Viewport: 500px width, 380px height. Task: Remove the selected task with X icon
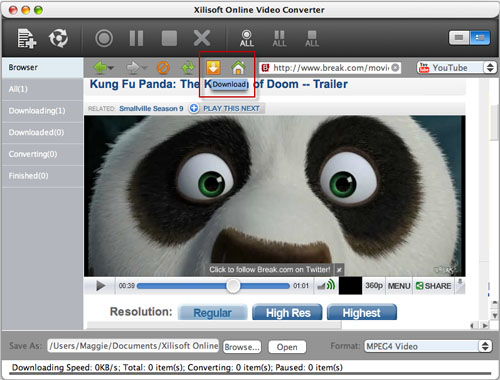(x=202, y=38)
